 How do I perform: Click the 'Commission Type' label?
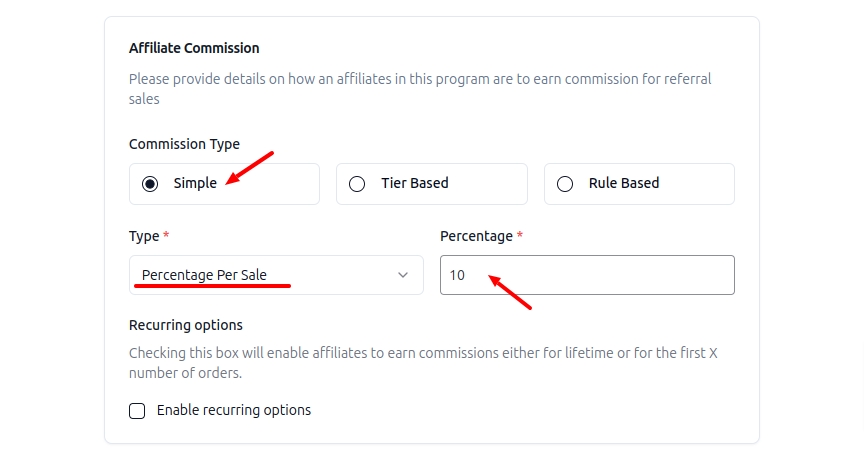(184, 144)
